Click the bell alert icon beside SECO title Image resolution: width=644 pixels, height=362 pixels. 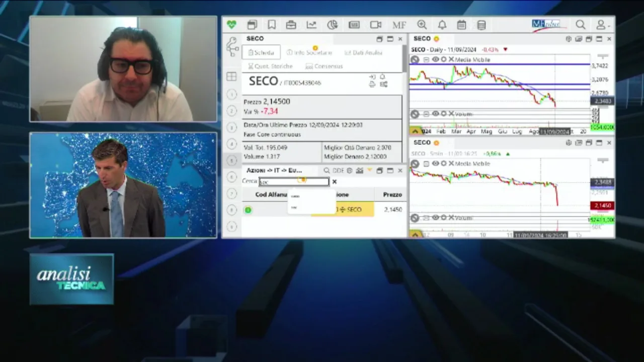[x=383, y=77]
